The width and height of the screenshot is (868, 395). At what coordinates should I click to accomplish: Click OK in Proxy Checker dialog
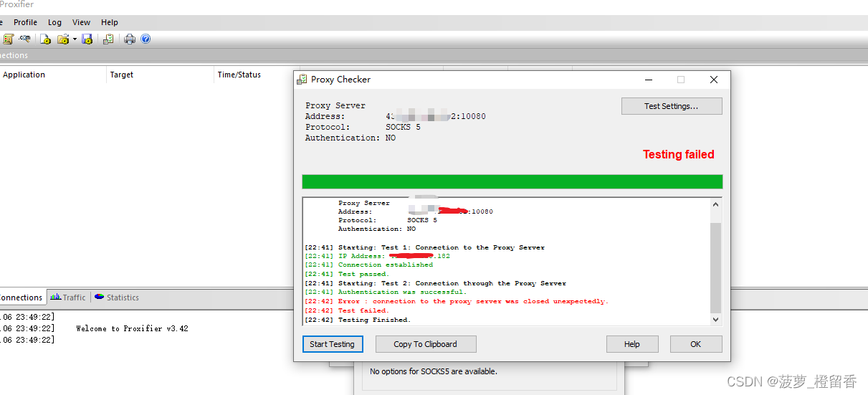click(x=696, y=344)
